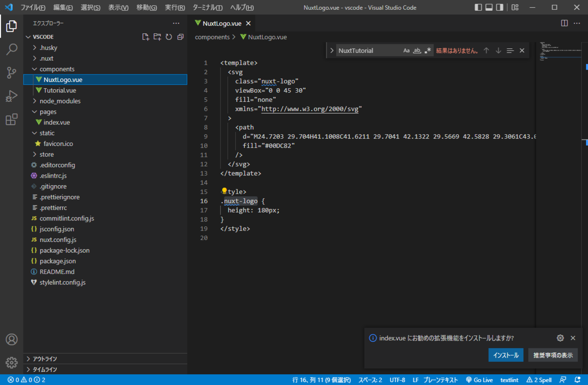Create a new folder in VSCODE explorer
588x385 pixels.
pyautogui.click(x=157, y=37)
